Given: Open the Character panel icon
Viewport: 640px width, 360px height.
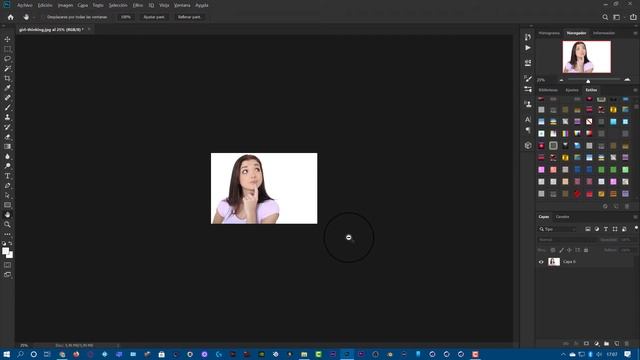Looking at the screenshot, I should 528,120.
